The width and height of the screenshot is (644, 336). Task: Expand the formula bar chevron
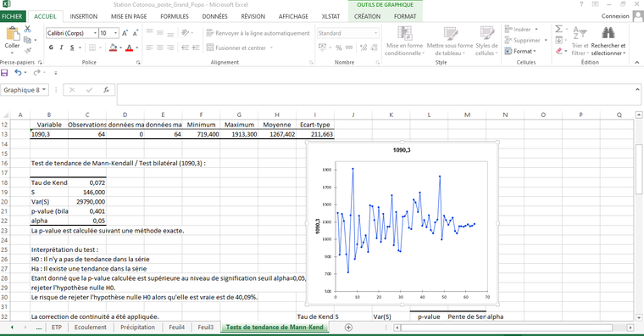point(637,89)
